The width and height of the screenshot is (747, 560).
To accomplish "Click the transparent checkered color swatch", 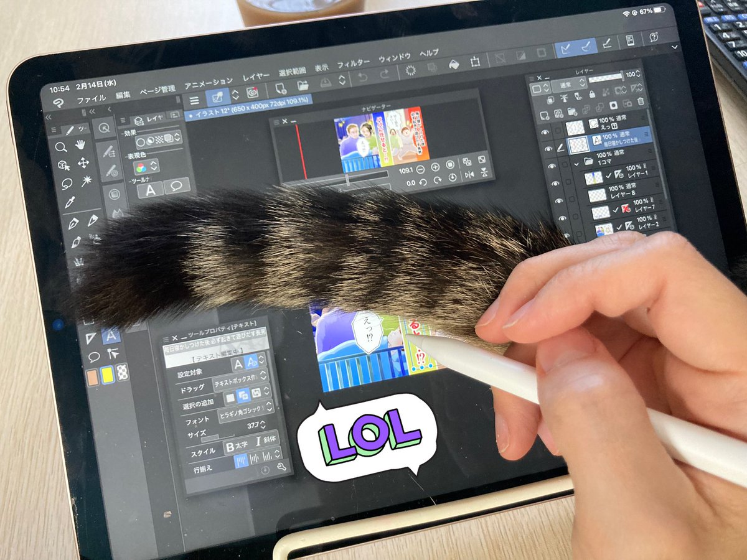I will pyautogui.click(x=121, y=372).
